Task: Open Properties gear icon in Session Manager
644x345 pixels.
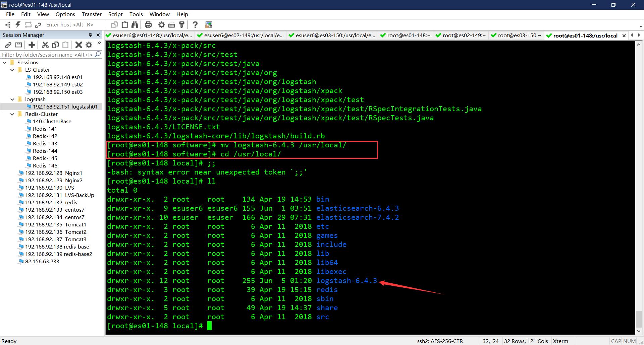Action: (x=89, y=45)
